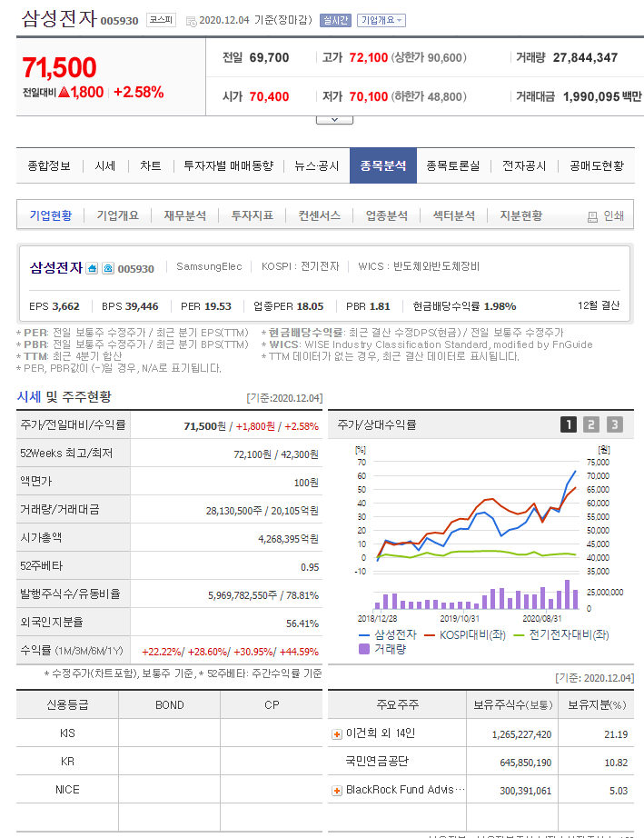
Task: Click the 현금배당수익률 1.98% value
Action: pos(500,306)
